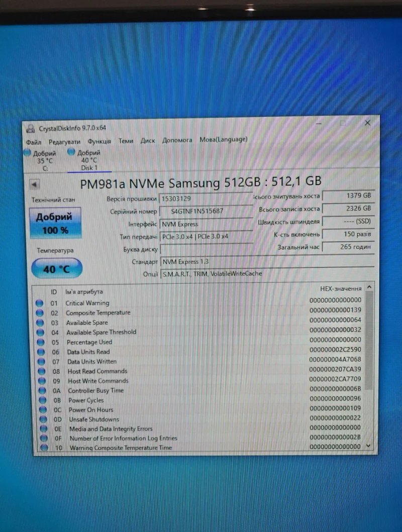Click the ID column header
The image size is (402, 532).
(x=54, y=292)
